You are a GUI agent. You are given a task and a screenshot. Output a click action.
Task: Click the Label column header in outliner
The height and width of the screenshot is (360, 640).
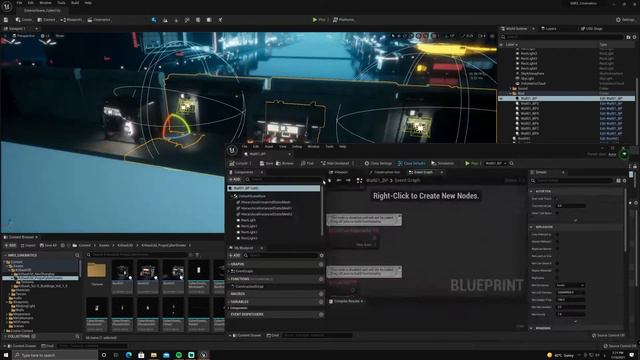click(511, 44)
